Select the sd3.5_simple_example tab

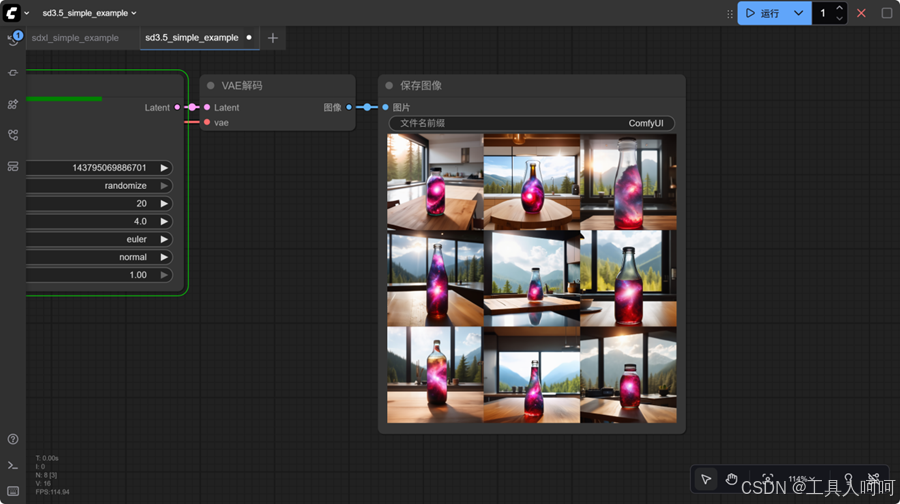[x=192, y=37]
